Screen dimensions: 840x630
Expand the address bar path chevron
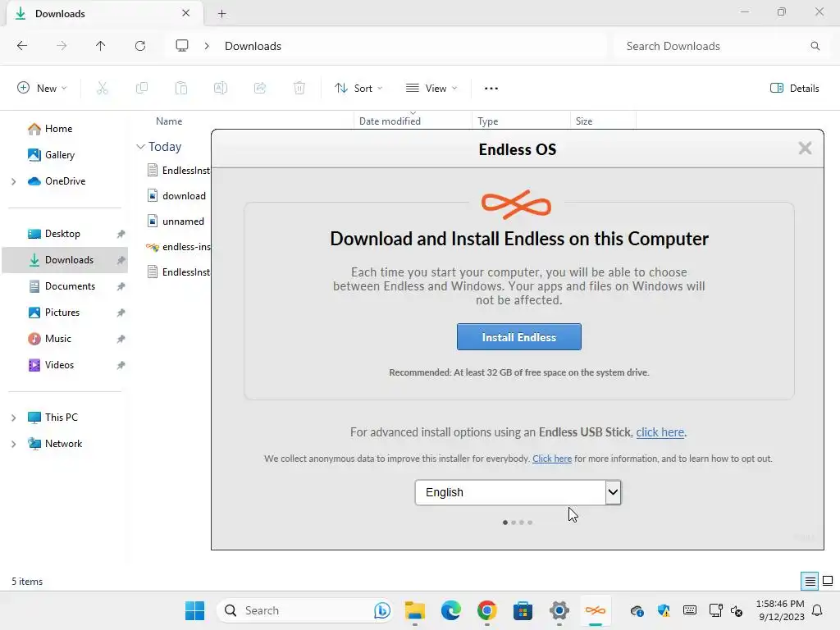(x=206, y=46)
